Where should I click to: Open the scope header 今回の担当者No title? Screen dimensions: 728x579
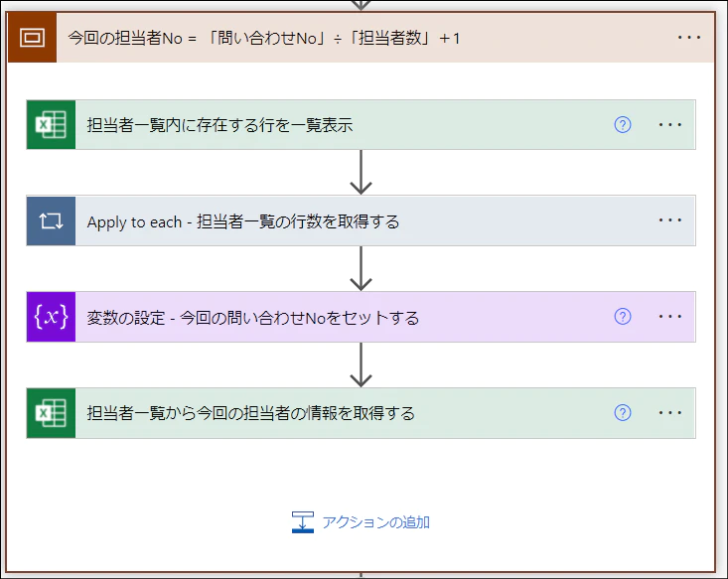(x=264, y=38)
